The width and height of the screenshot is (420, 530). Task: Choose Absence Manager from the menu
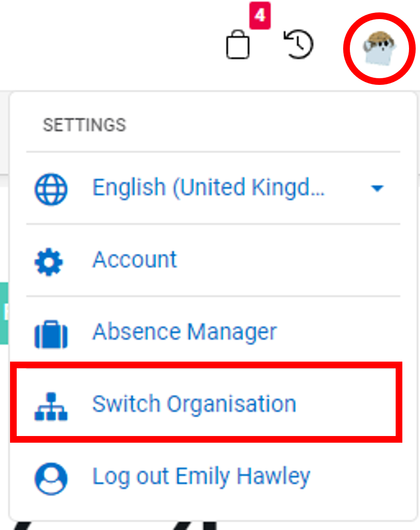185,332
